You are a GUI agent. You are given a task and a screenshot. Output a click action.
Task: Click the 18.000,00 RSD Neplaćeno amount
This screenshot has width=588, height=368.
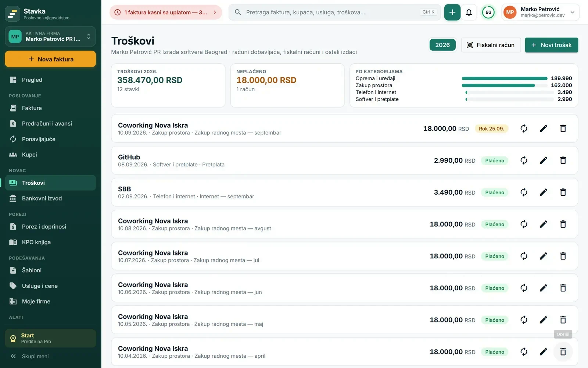pyautogui.click(x=266, y=80)
